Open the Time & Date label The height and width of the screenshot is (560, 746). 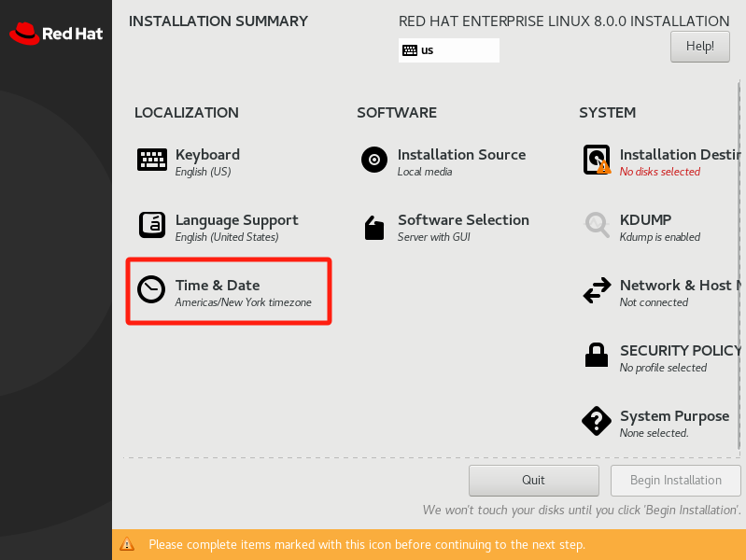218,285
